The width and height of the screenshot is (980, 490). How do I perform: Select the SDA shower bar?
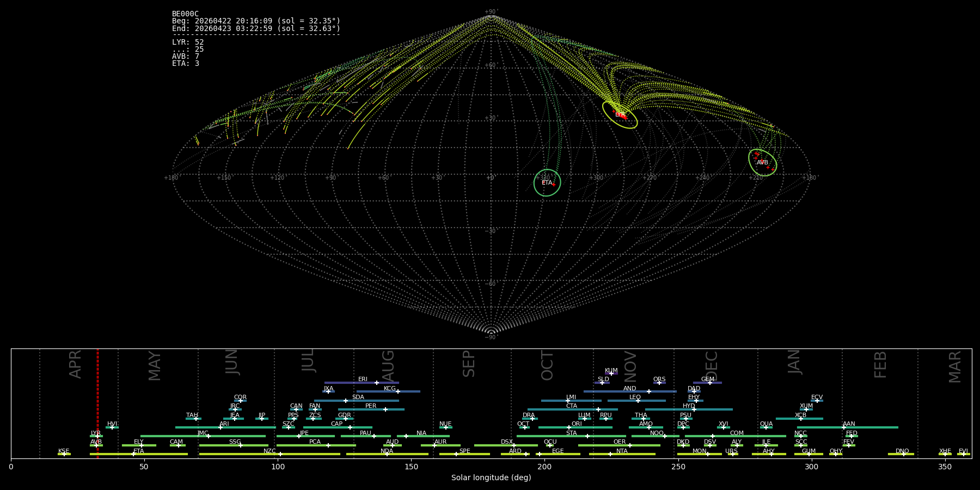coord(357,401)
